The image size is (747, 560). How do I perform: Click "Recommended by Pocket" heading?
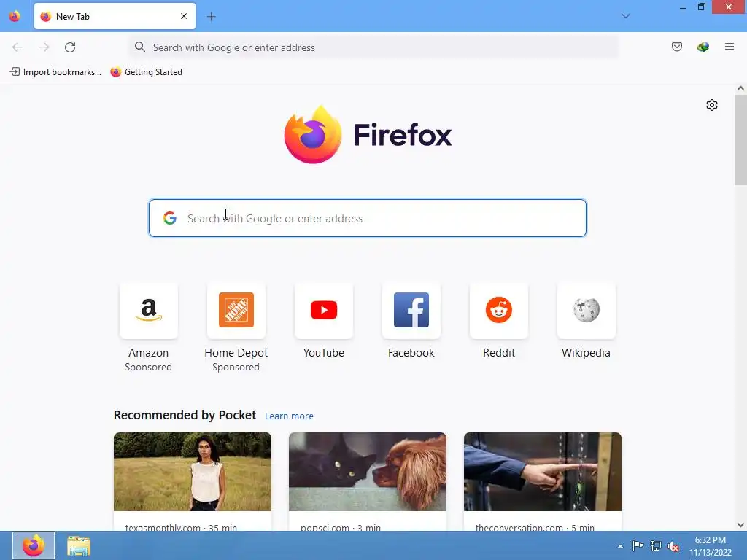coord(185,415)
